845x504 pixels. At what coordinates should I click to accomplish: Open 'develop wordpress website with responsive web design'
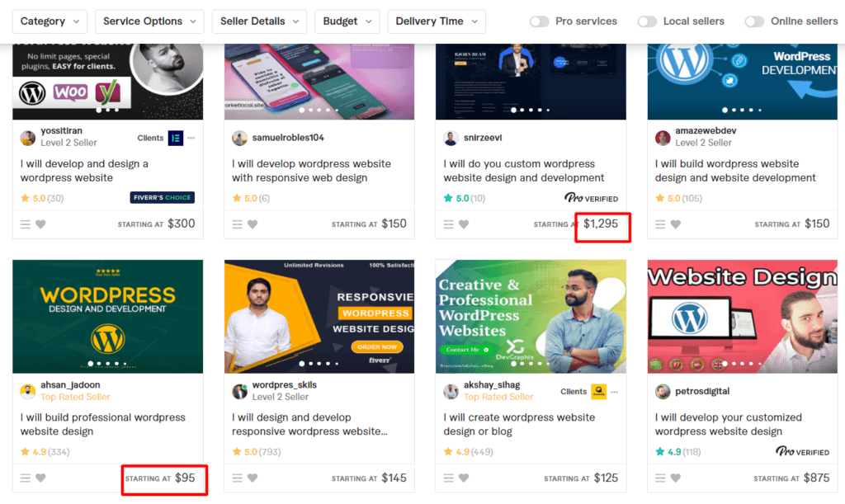click(x=311, y=171)
